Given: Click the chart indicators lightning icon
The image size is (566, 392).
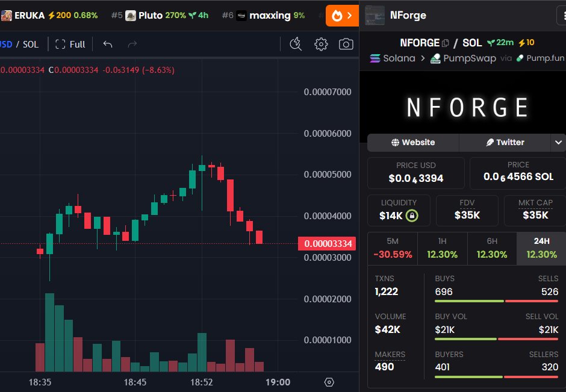Looking at the screenshot, I should (x=296, y=44).
